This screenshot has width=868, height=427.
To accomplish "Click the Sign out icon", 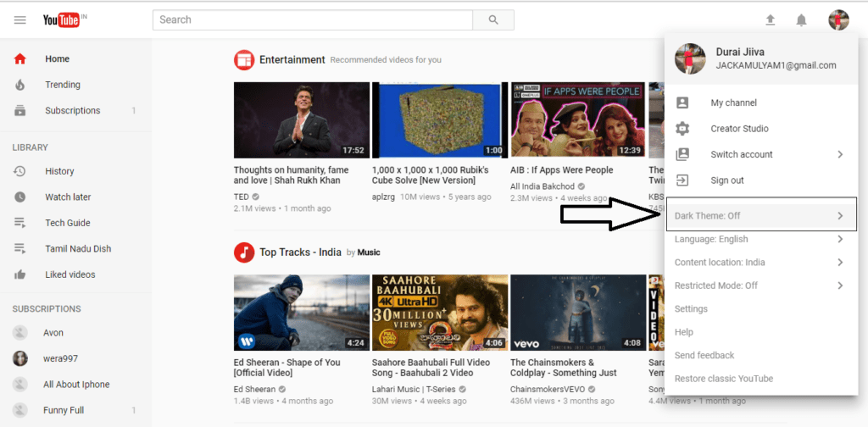I will (682, 180).
